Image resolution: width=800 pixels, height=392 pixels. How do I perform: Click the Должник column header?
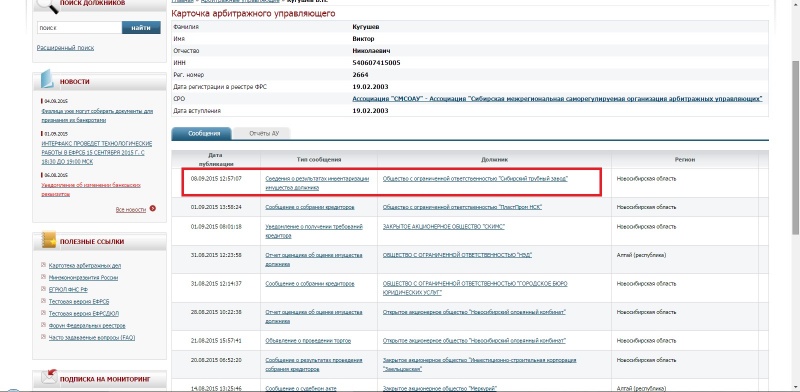pos(494,160)
